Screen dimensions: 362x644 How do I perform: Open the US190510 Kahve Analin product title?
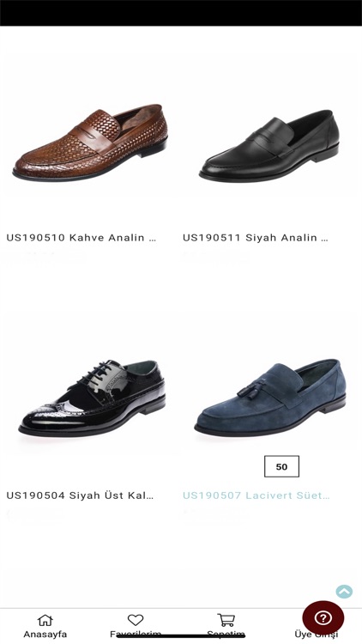point(81,238)
